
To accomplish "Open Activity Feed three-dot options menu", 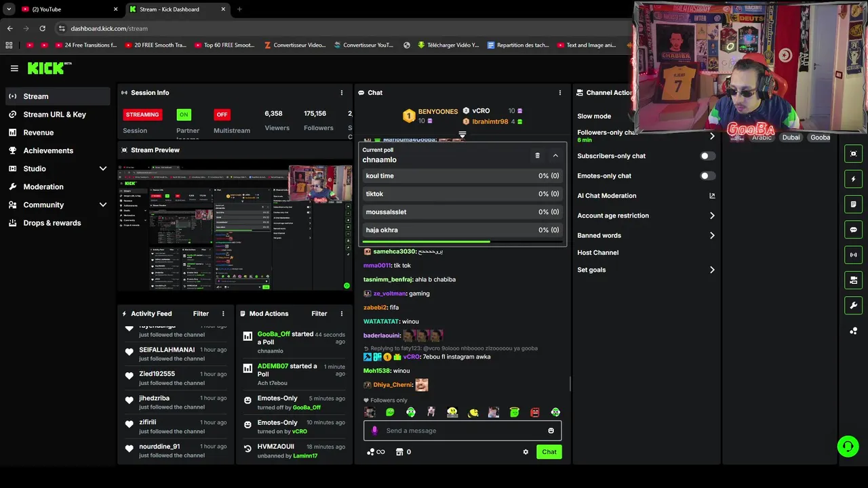I will pos(223,314).
